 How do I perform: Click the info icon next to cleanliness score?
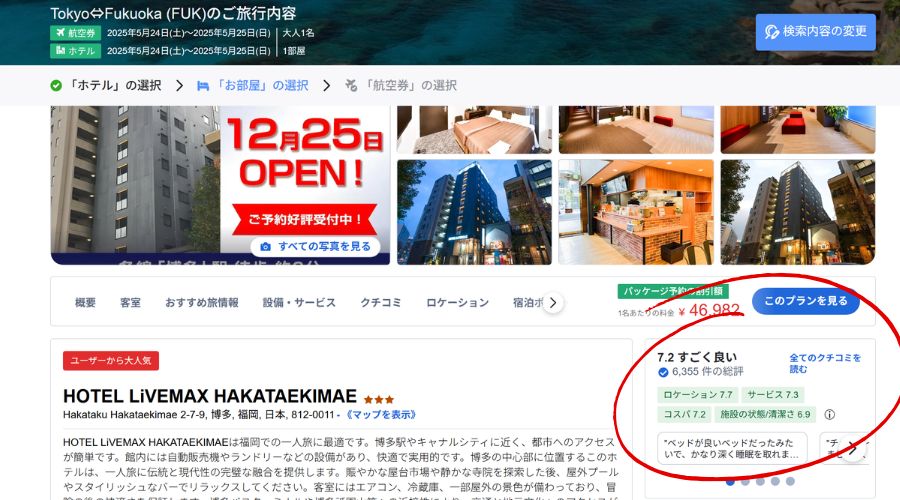tap(829, 414)
